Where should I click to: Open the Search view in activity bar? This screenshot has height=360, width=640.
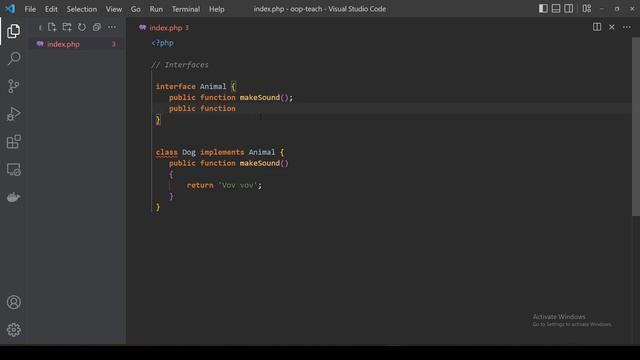[13, 58]
